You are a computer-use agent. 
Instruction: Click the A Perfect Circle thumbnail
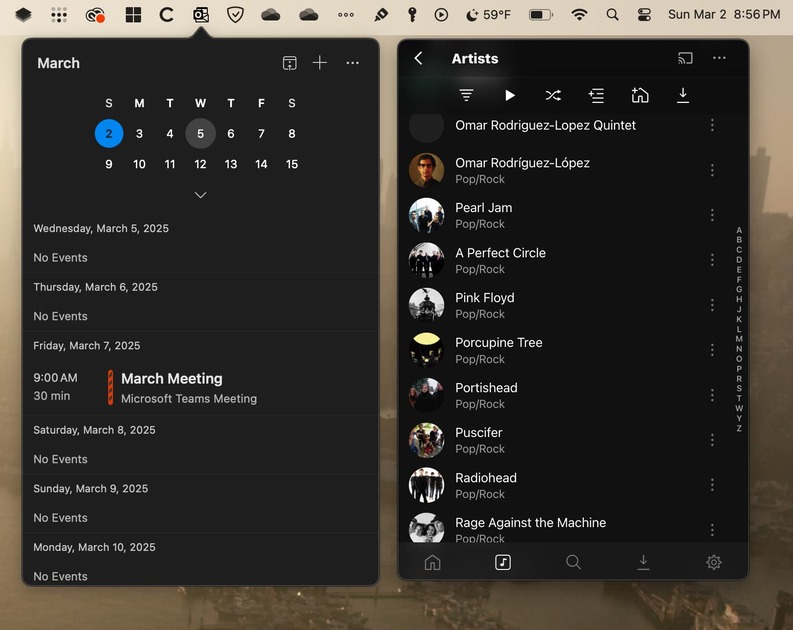pyautogui.click(x=426, y=260)
